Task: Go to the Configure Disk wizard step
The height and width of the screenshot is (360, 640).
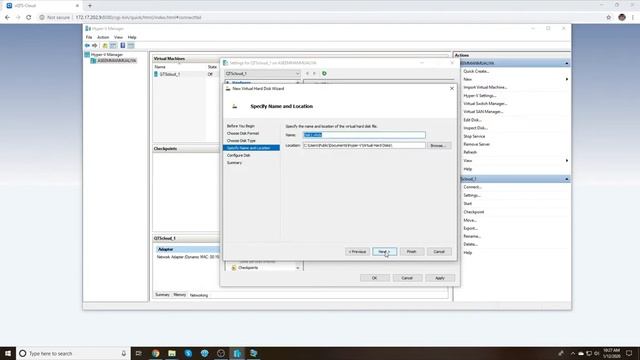Action: (x=238, y=156)
